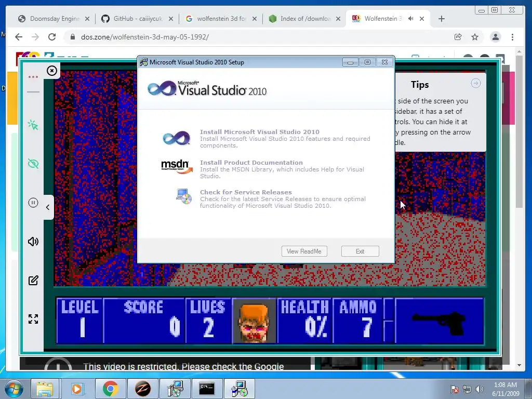
Task: Reload the dos.zone page
Action: 52,37
